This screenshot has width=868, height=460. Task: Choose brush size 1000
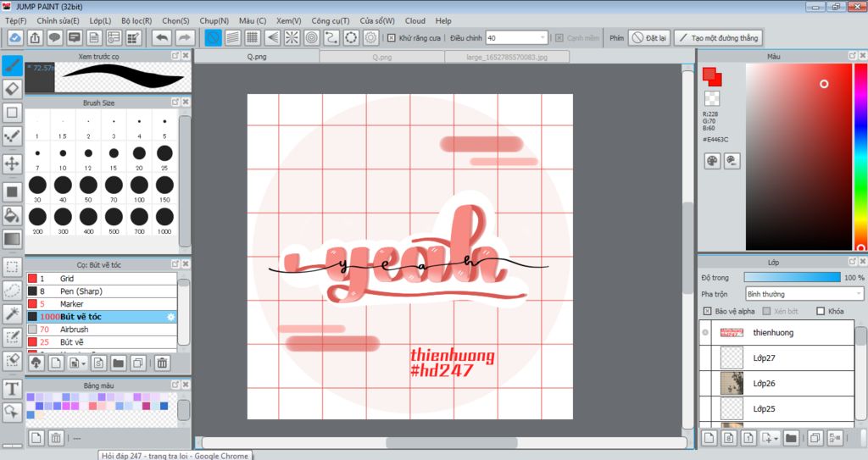[164, 220]
